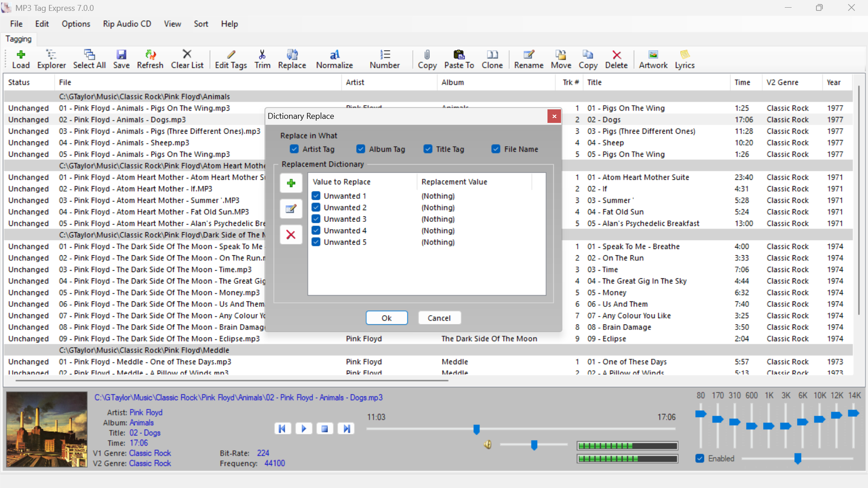The width and height of the screenshot is (868, 488).
Task: Click the Value to Replace column header
Action: pos(363,182)
